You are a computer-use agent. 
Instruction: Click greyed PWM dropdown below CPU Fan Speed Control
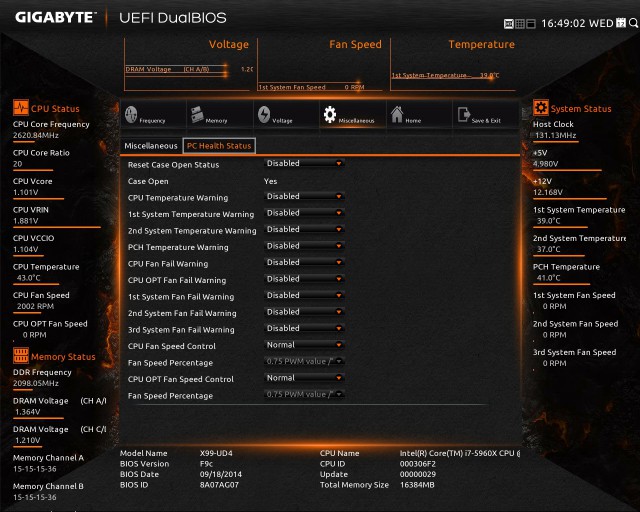coord(304,361)
